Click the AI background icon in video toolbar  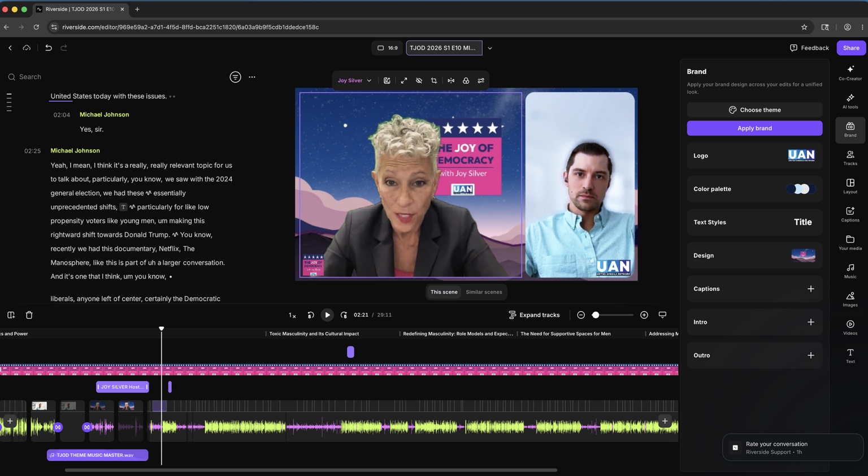tap(387, 81)
